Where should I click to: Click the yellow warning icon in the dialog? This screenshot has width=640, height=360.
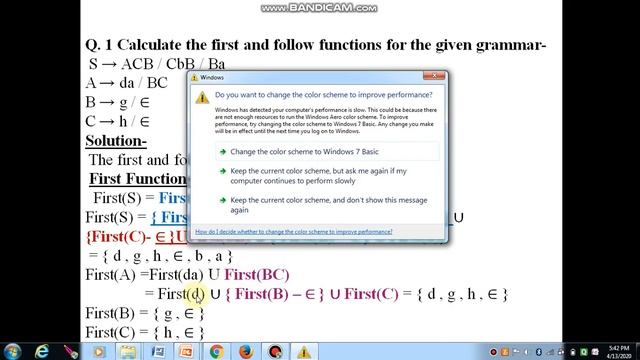pyautogui.click(x=202, y=98)
